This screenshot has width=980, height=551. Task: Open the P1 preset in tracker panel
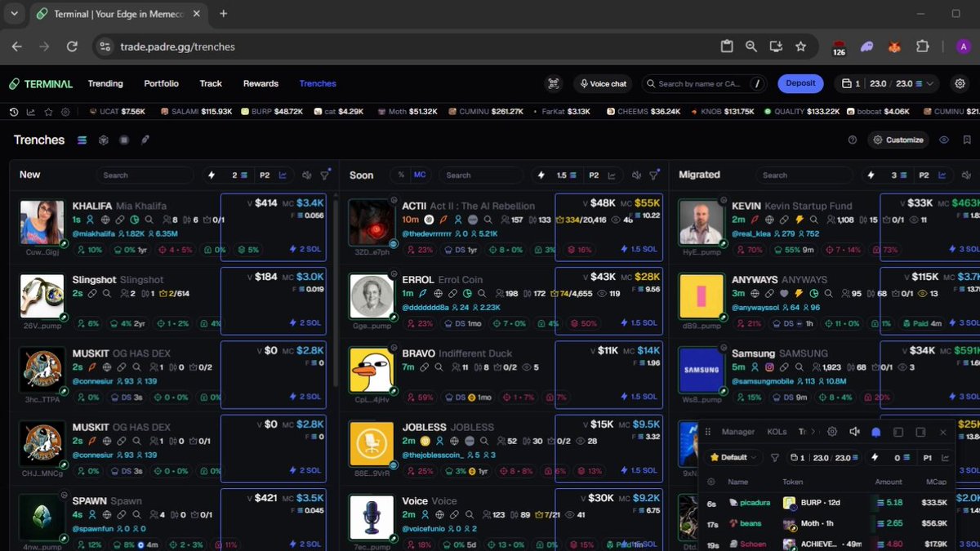tap(928, 458)
